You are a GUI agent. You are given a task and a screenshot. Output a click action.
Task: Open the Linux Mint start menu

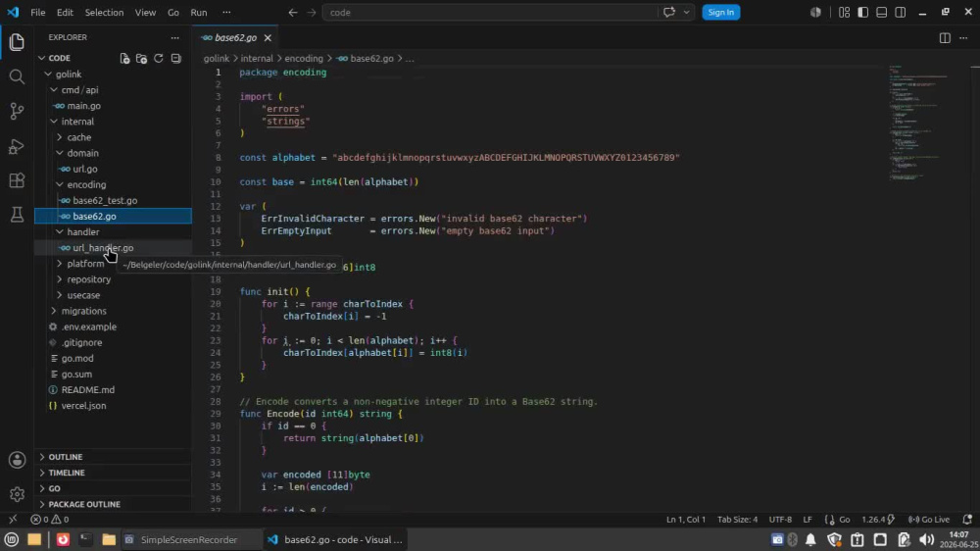11,540
